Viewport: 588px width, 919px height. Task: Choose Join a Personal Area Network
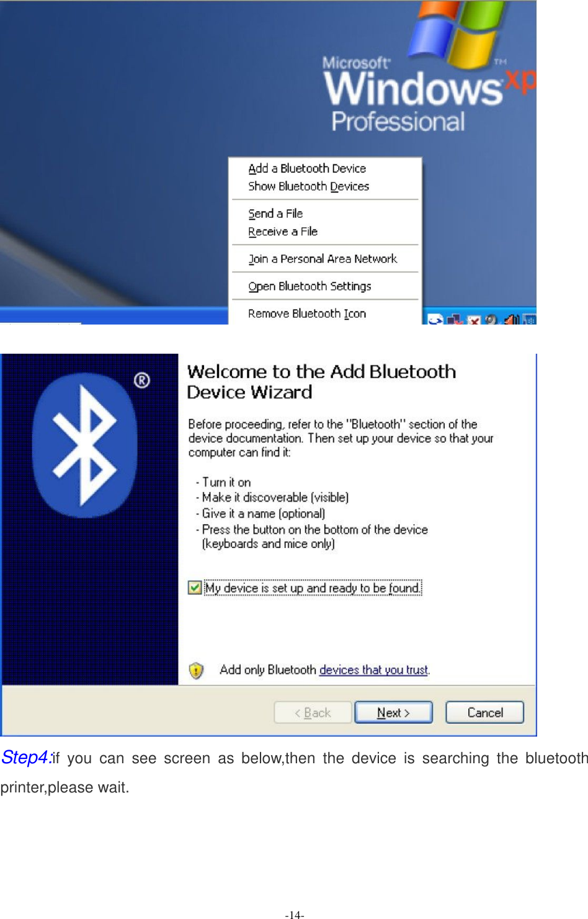coord(323,259)
